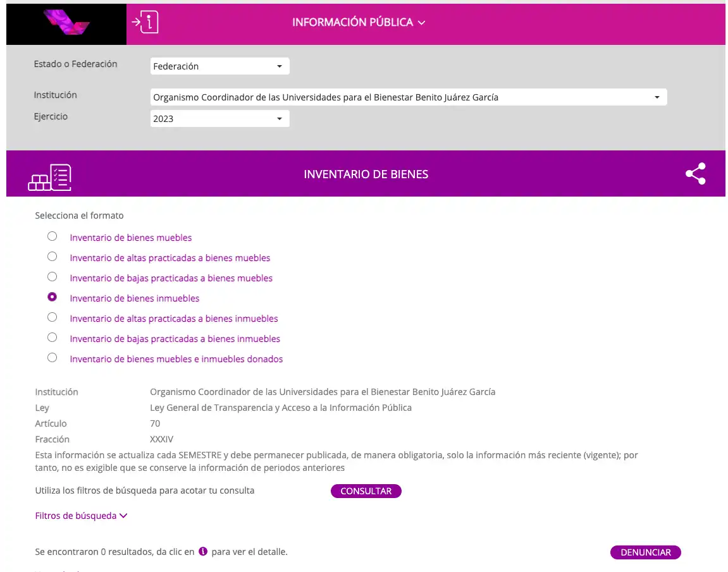The image size is (728, 572).
Task: Open the Estado o Federación dropdown
Action: click(219, 66)
